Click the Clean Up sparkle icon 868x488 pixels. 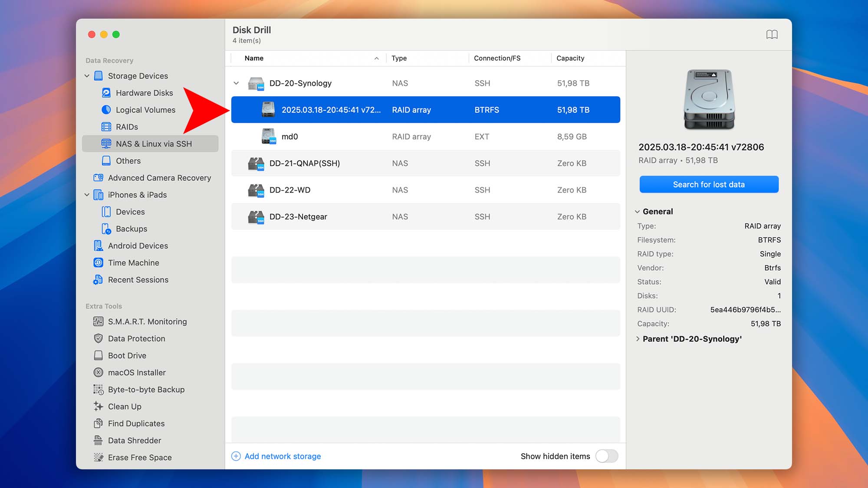click(99, 406)
